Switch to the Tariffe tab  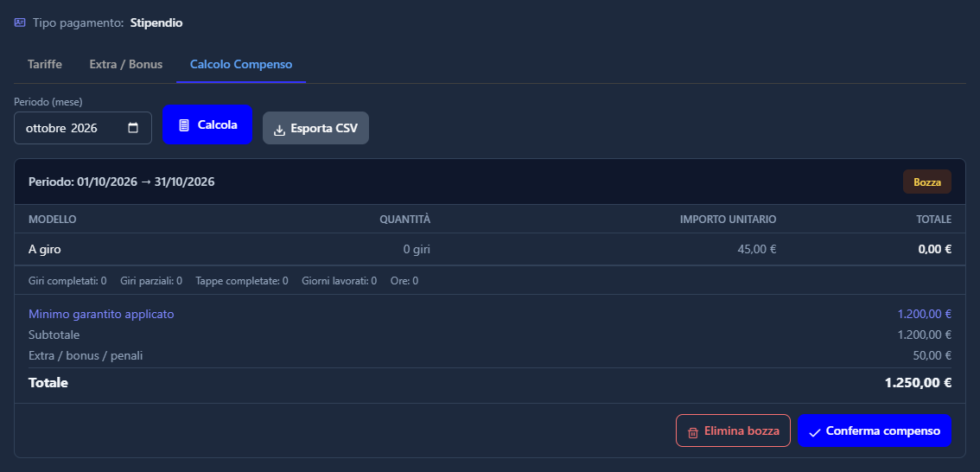[x=44, y=64]
